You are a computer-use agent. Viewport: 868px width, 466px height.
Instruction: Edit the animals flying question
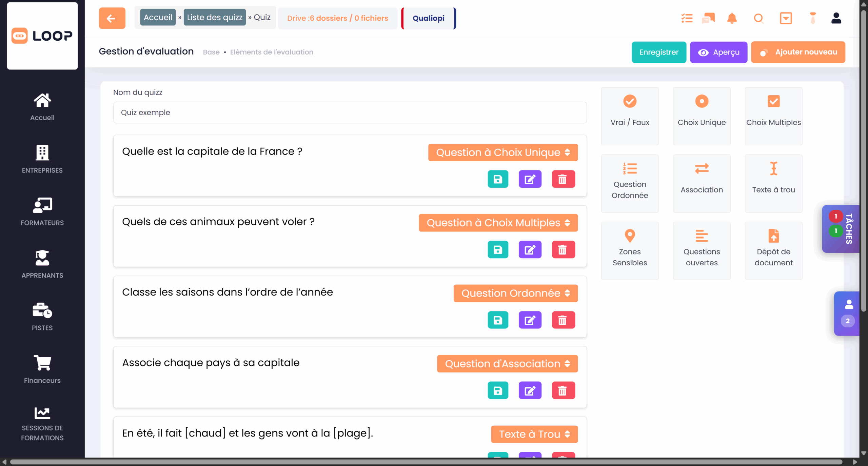click(530, 250)
